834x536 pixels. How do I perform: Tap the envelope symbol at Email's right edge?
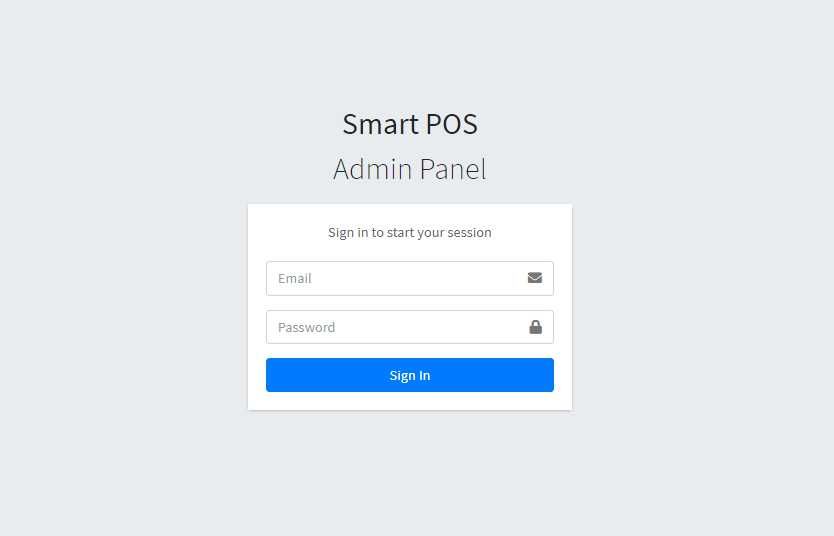click(x=535, y=278)
